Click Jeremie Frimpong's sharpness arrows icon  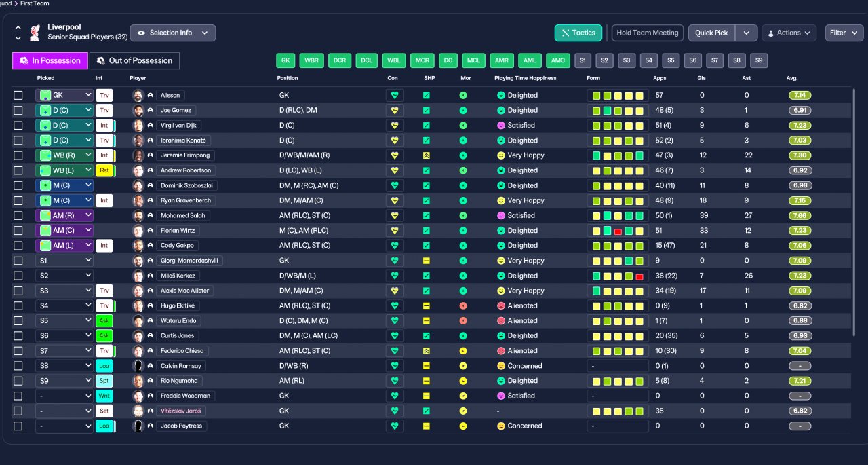[x=427, y=155]
